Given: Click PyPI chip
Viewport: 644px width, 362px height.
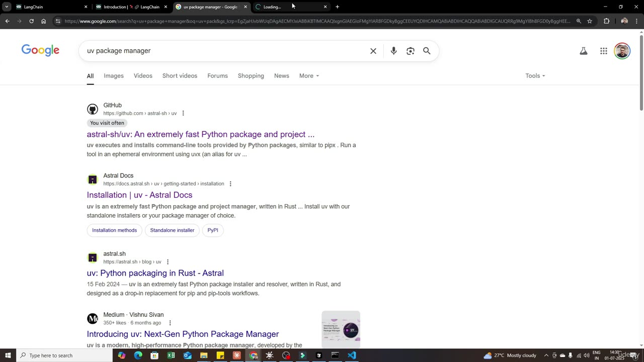Looking at the screenshot, I should (x=213, y=230).
